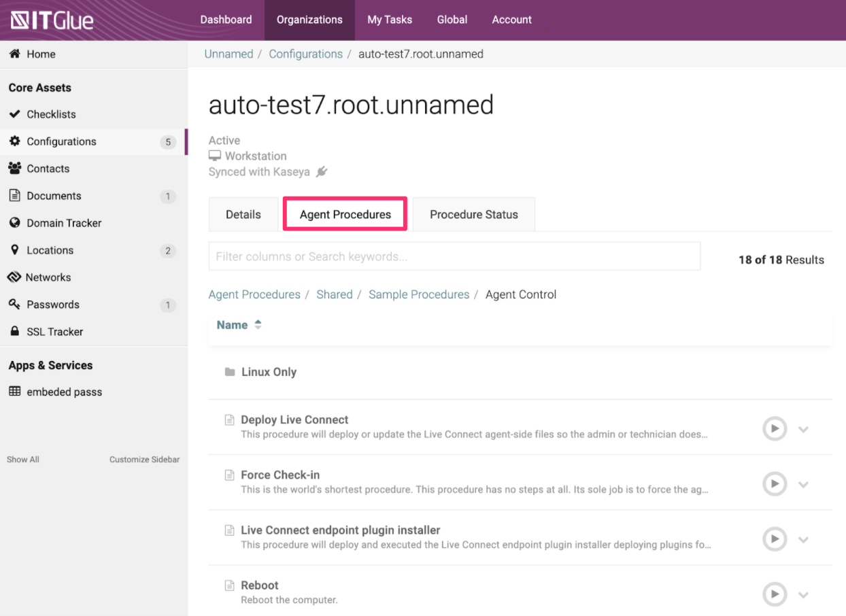Click the Workstation monitor icon
Image resolution: width=846 pixels, height=616 pixels.
pos(215,156)
